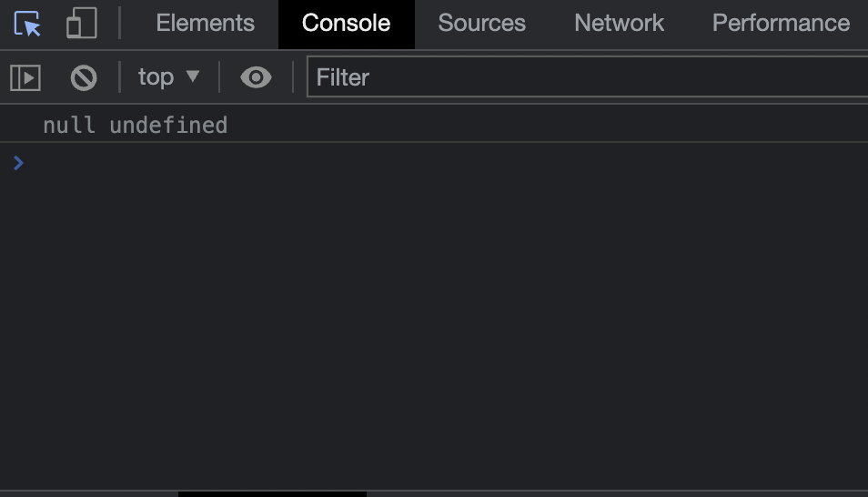The height and width of the screenshot is (497, 868).
Task: Open the top JavaScript context dropdown
Action: coord(168,77)
